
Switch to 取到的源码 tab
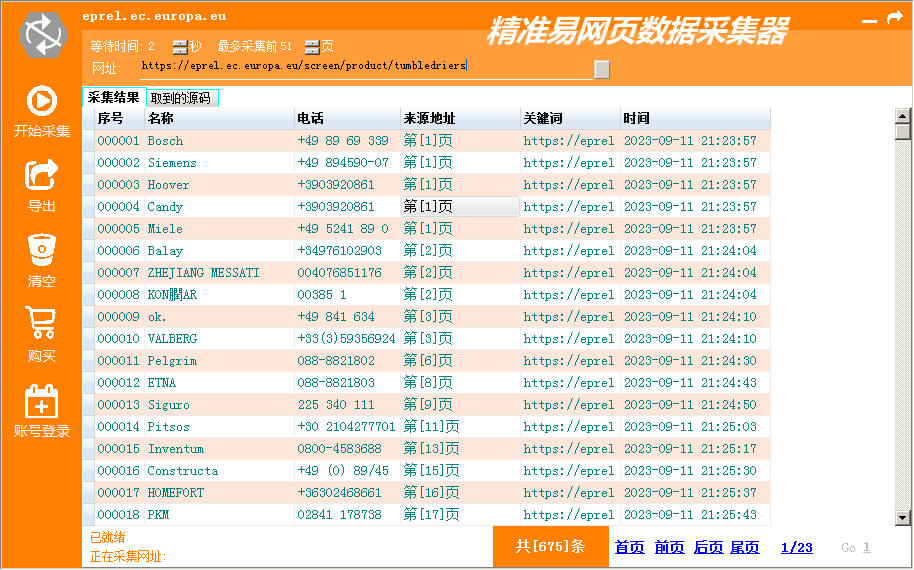click(x=181, y=98)
